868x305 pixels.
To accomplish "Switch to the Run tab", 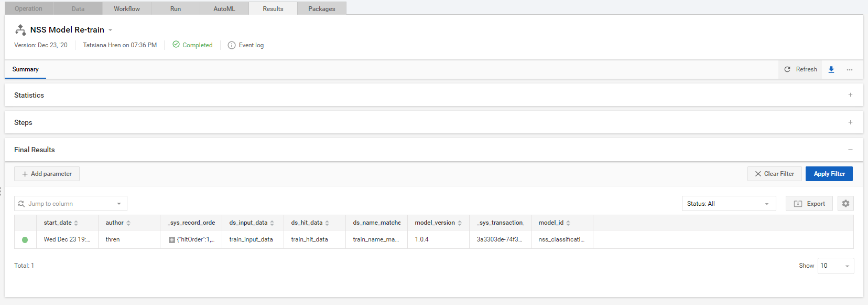I will (x=176, y=8).
